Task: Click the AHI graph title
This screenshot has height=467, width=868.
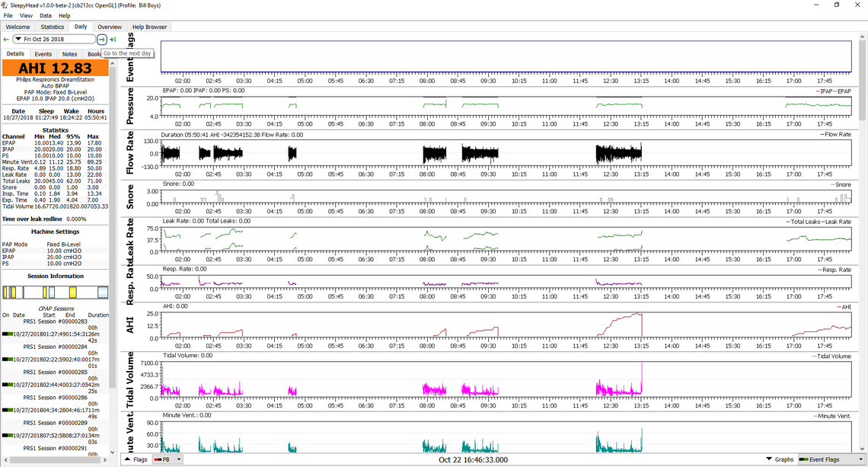Action: [130, 325]
